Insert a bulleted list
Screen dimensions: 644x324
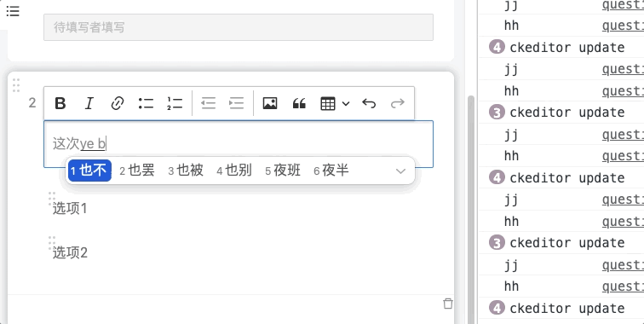(x=146, y=103)
